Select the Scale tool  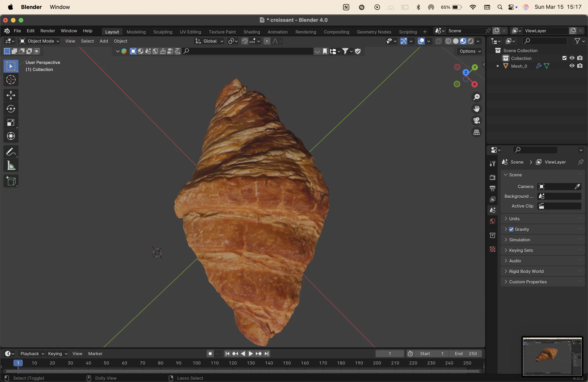click(11, 123)
